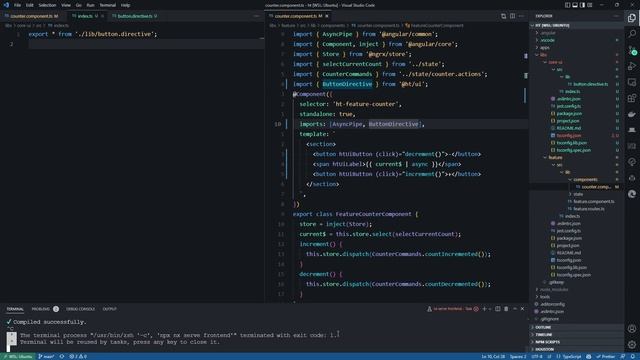The width and height of the screenshot is (640, 360).
Task: Open more actions for left editor group
Action: point(256,16)
